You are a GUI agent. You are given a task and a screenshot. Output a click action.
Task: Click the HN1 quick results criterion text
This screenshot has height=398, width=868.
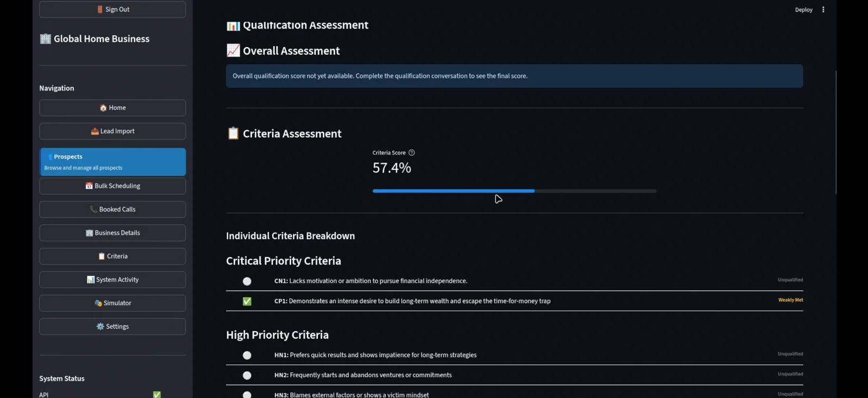click(375, 355)
